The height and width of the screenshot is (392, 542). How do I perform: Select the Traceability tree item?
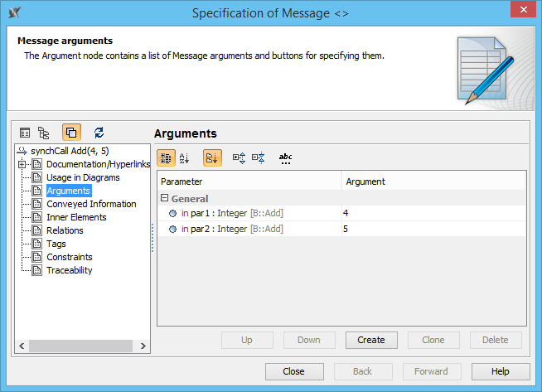[x=69, y=270]
